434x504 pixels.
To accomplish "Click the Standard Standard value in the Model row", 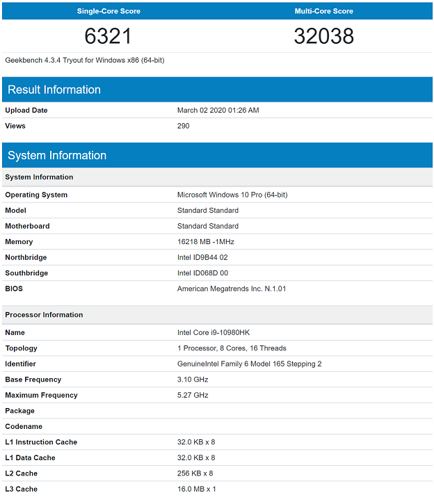I will click(208, 211).
